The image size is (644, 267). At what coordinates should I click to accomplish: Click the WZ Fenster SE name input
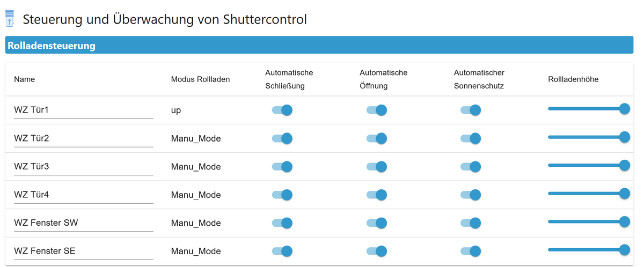(83, 251)
